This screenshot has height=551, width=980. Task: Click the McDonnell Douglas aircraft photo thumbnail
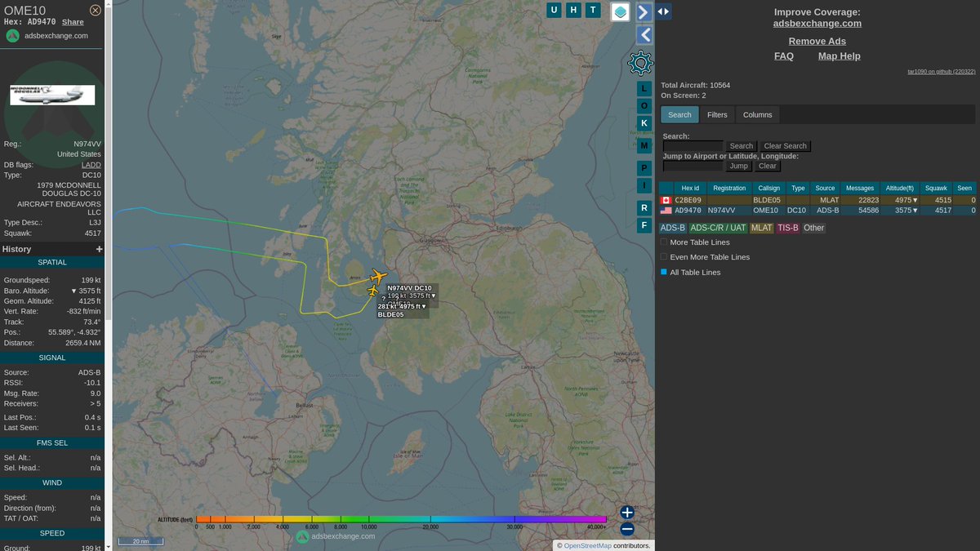click(52, 95)
